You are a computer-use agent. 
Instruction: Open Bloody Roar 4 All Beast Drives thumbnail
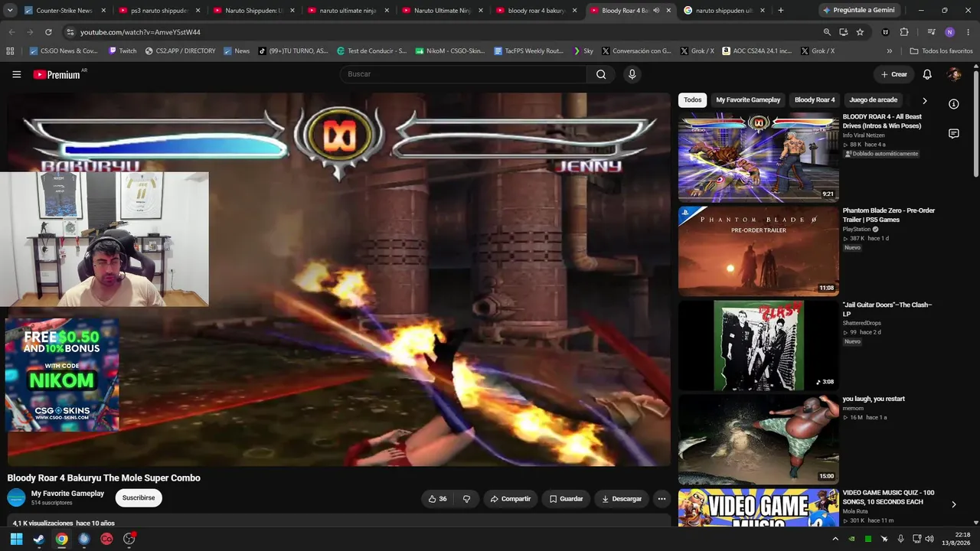coord(759,157)
